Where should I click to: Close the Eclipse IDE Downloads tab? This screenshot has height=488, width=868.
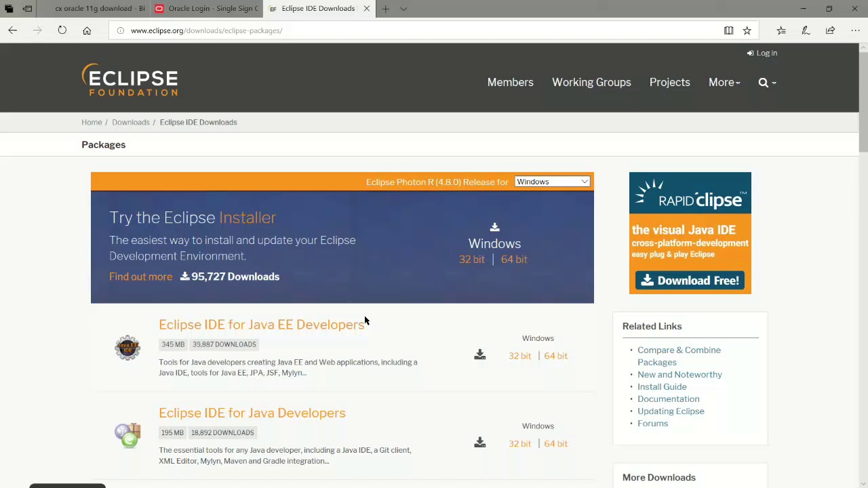367,9
